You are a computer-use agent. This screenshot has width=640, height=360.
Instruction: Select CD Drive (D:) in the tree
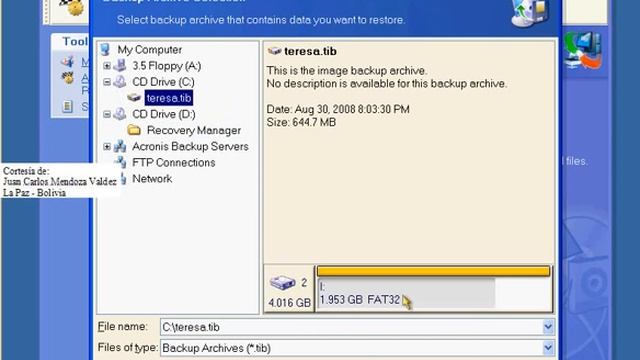(x=164, y=114)
